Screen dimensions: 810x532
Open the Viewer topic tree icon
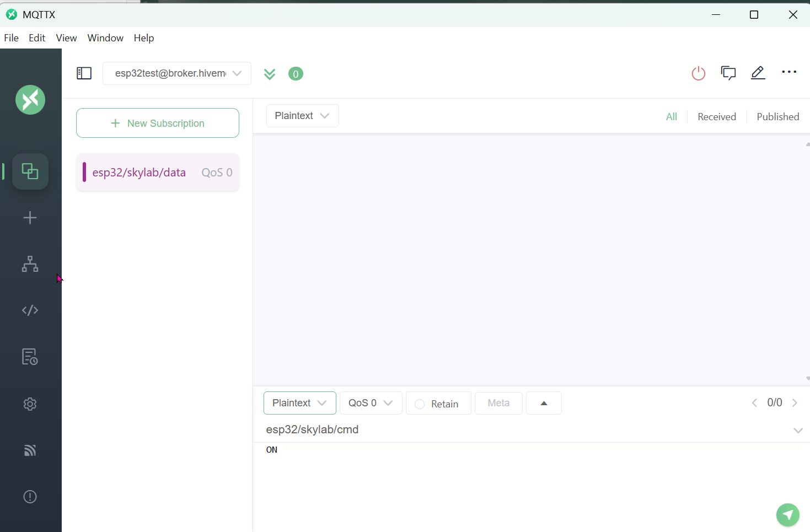pos(30,264)
